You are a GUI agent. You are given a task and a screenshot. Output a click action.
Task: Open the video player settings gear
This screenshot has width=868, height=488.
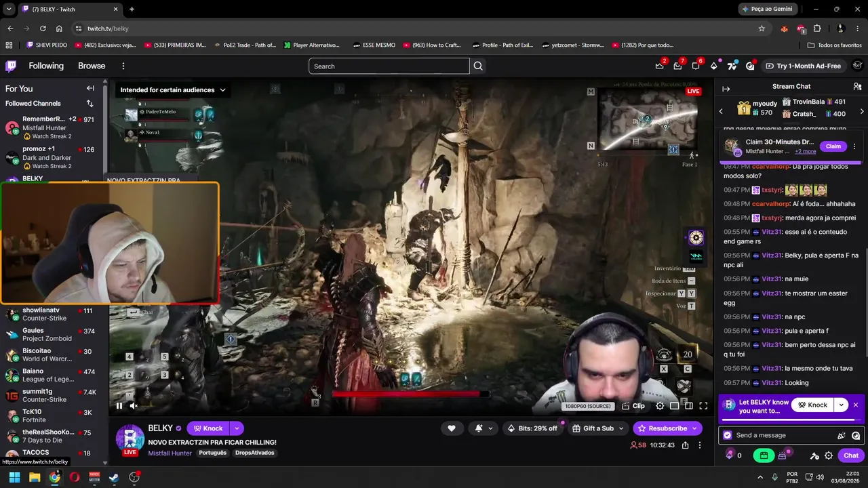click(660, 406)
